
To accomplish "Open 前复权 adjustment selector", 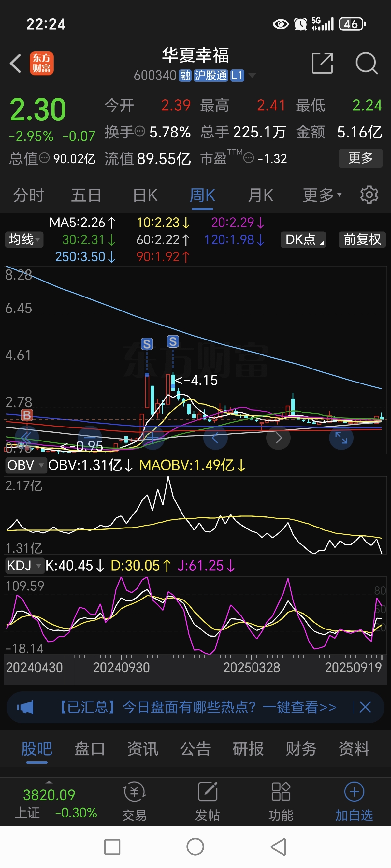I will pos(362,239).
